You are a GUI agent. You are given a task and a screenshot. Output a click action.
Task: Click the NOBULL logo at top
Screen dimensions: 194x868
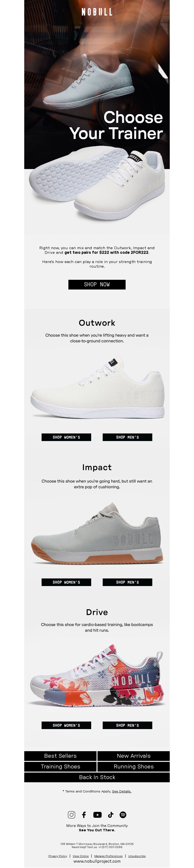point(97,12)
